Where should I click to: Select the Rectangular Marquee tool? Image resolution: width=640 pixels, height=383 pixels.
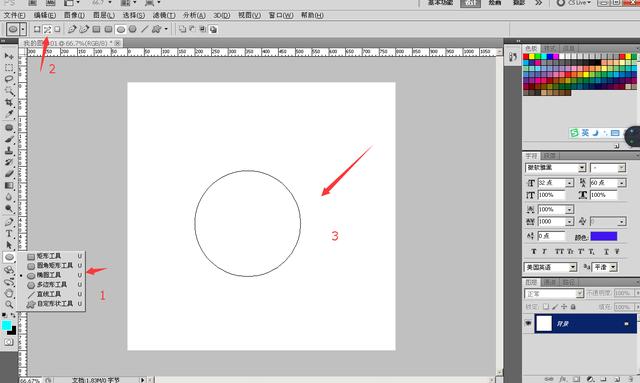coord(9,68)
